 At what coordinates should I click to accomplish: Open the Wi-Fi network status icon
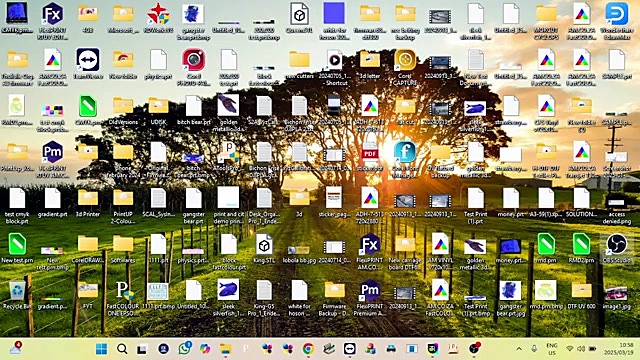click(570, 349)
